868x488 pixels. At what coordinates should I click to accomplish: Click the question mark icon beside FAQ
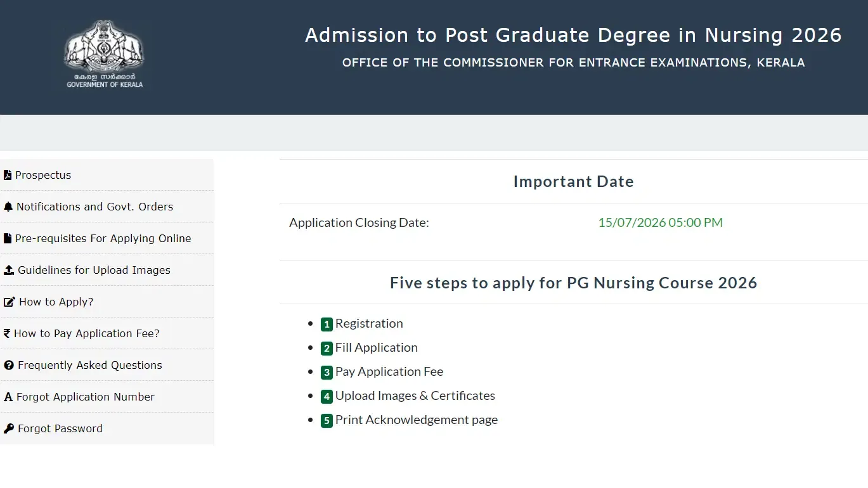(9, 365)
